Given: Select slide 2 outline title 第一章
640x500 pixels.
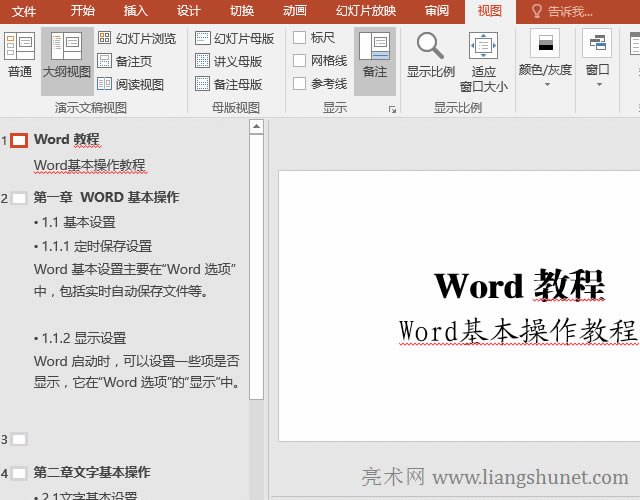Looking at the screenshot, I should click(106, 197).
